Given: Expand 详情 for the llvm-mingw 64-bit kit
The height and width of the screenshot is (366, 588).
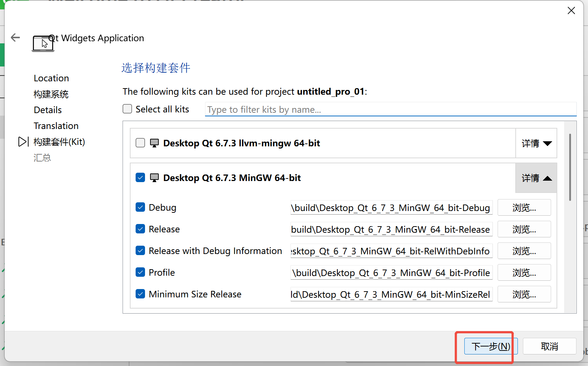Looking at the screenshot, I should 536,143.
